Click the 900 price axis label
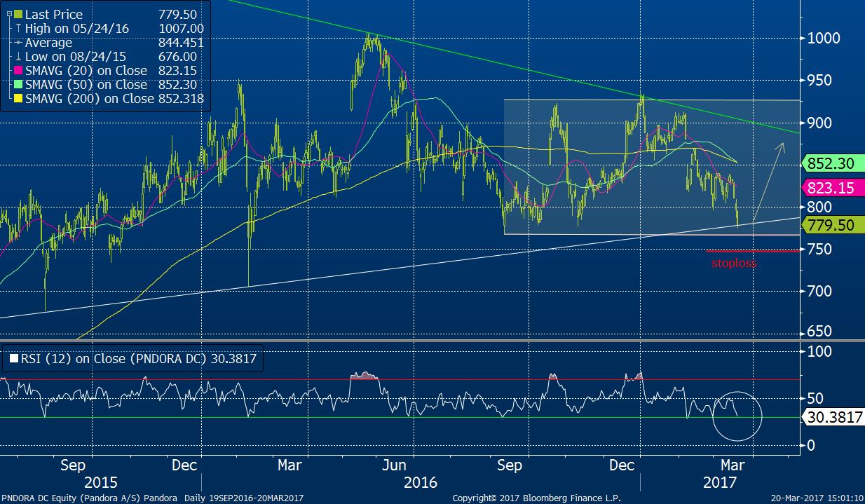The height and width of the screenshot is (504, 865). pyautogui.click(x=819, y=123)
